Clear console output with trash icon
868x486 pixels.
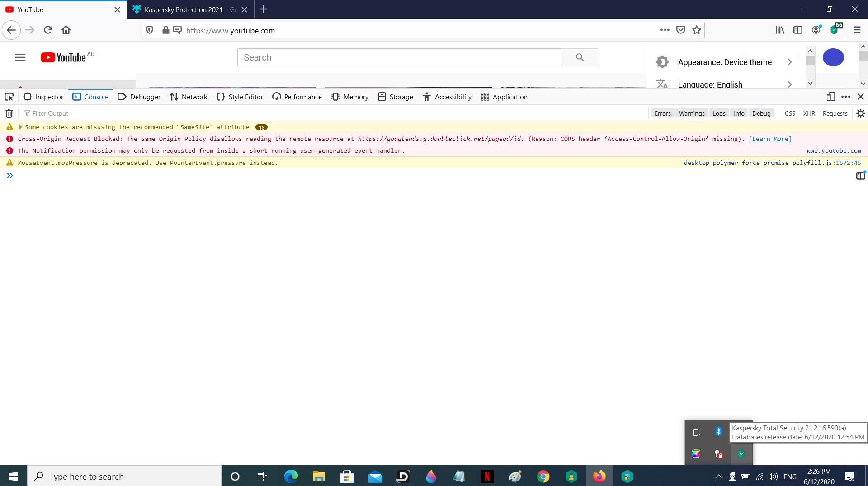click(x=9, y=113)
